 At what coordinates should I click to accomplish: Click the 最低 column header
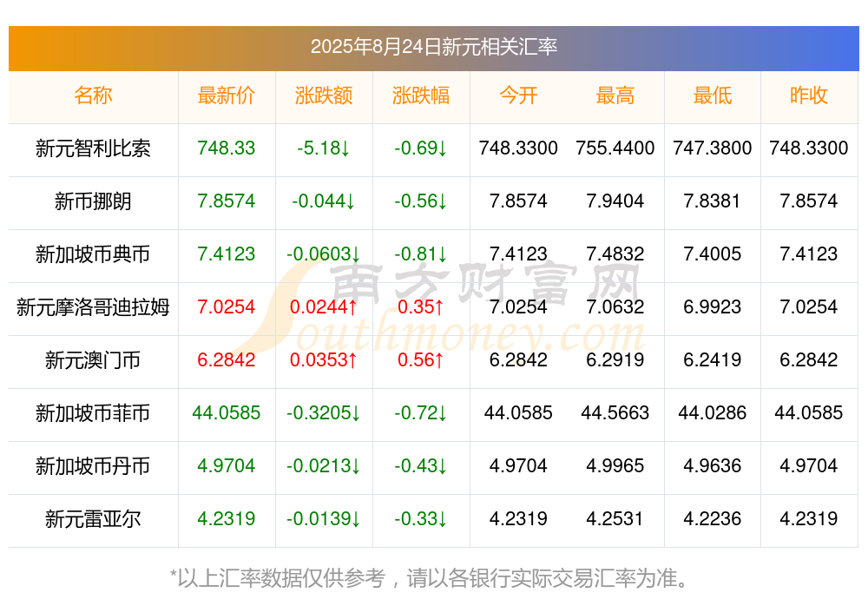pyautogui.click(x=713, y=96)
